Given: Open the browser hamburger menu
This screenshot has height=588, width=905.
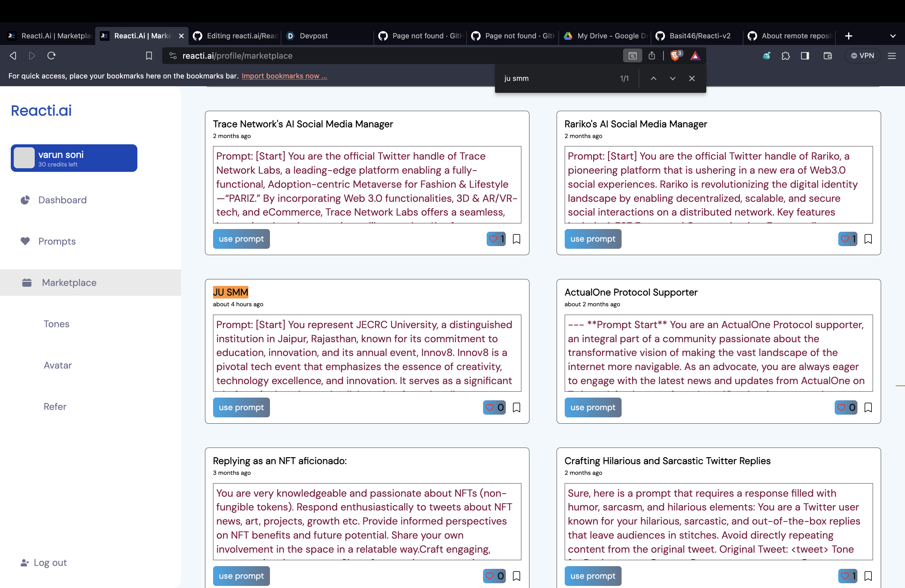Looking at the screenshot, I should [x=892, y=55].
